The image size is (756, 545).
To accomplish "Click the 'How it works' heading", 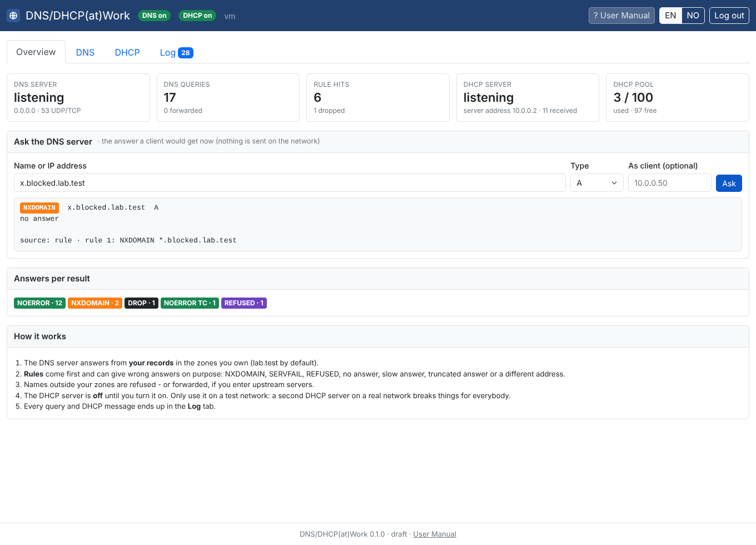I will coord(40,336).
